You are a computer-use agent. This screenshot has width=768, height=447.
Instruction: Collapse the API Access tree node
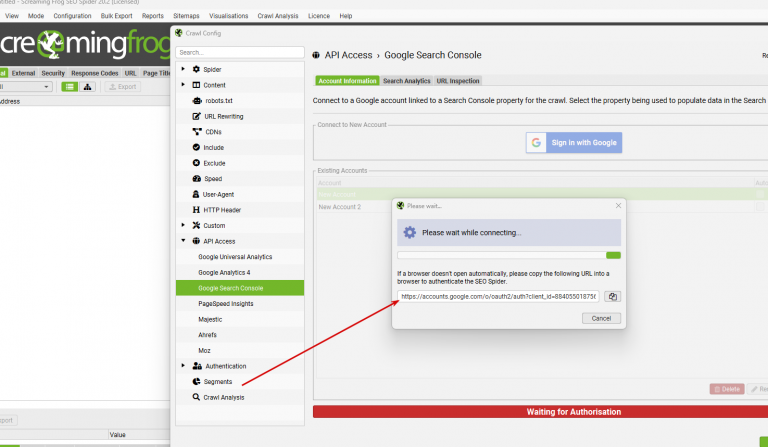click(183, 241)
